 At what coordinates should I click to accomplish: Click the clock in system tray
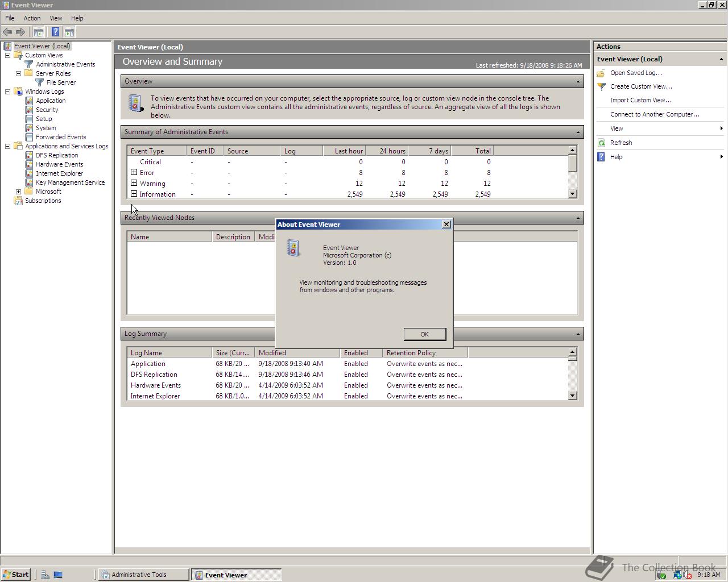point(709,575)
